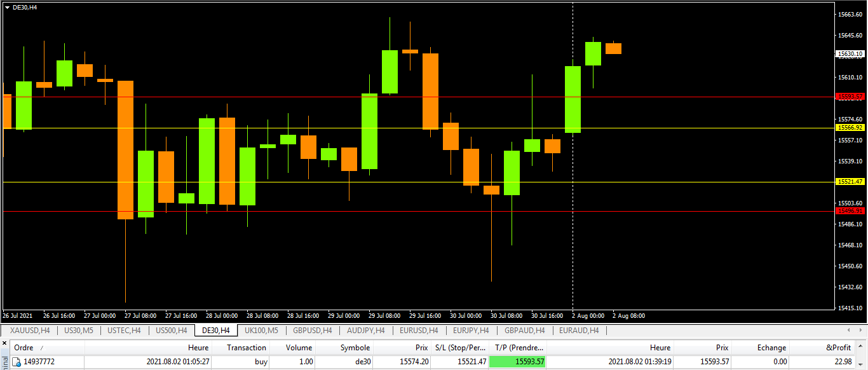Click the 22.98 profit value

coord(843,362)
